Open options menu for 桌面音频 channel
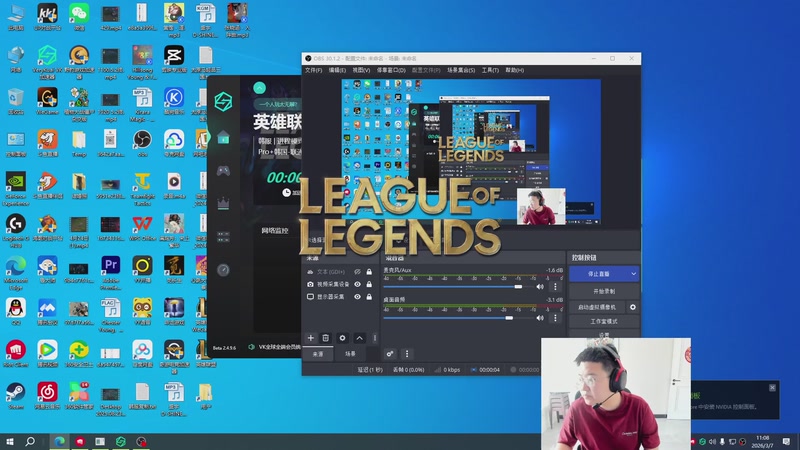Screen dimensions: 800x450 click(555, 318)
